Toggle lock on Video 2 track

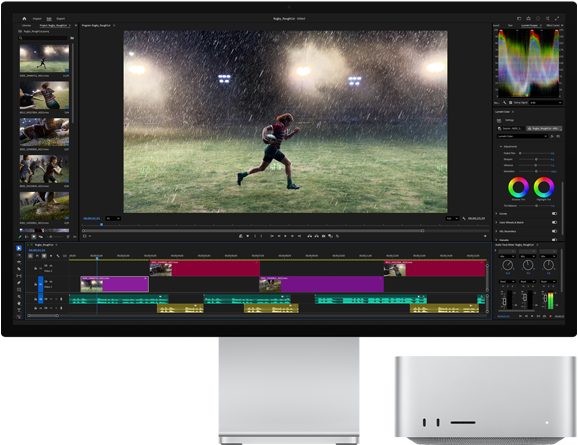pos(35,268)
